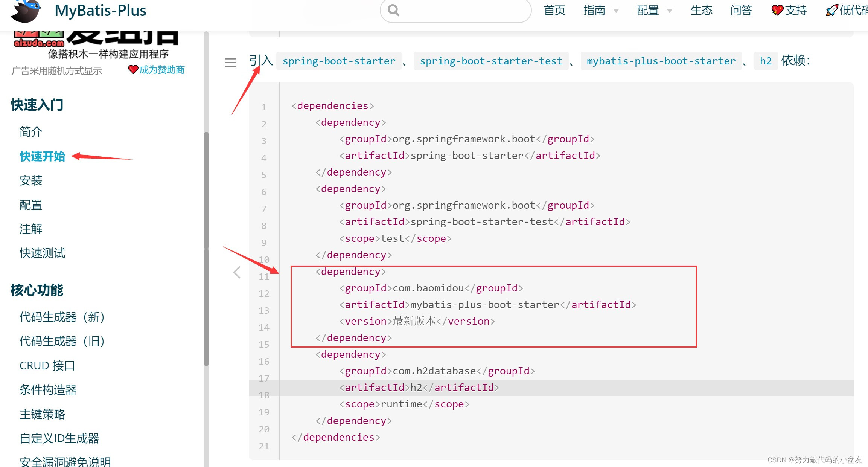The width and height of the screenshot is (868, 467).
Task: Open the 配置 dropdown menu
Action: pos(647,10)
